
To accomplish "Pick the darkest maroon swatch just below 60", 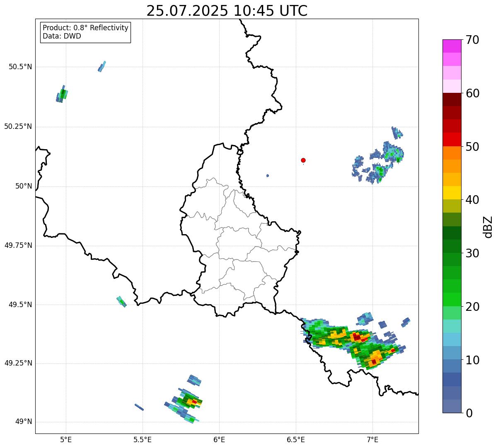I will tap(452, 99).
